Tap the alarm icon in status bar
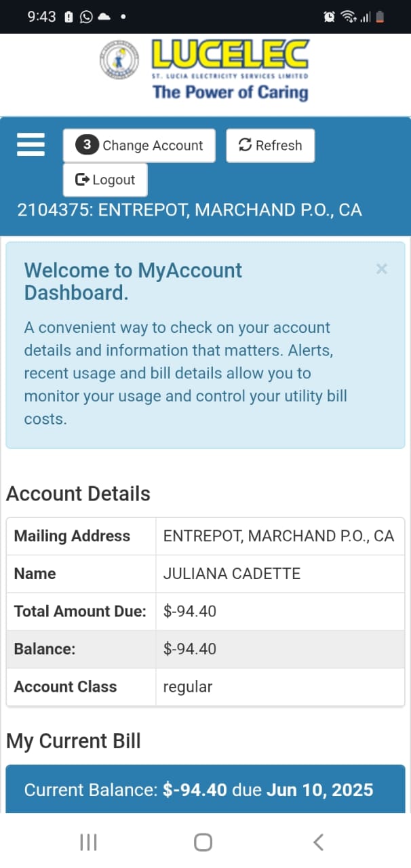The height and width of the screenshot is (868, 411). point(330,17)
